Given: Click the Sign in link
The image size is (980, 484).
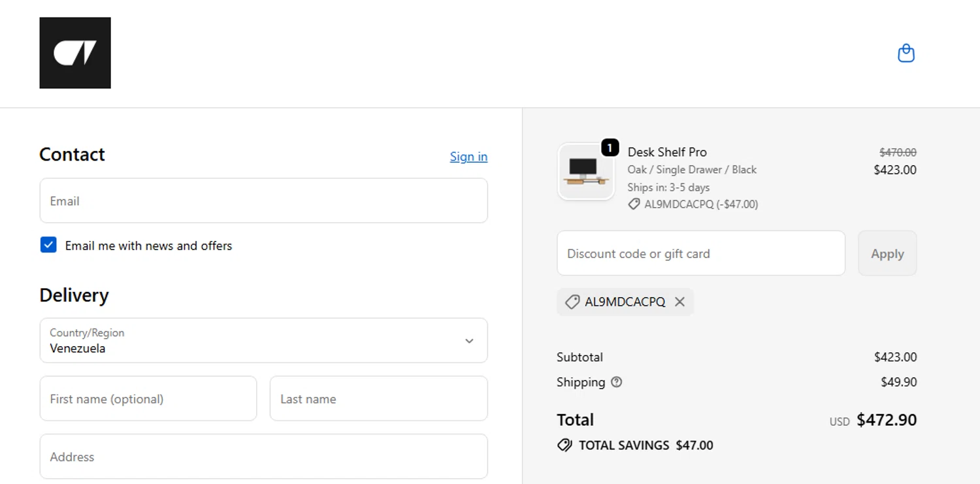Looking at the screenshot, I should pos(468,157).
